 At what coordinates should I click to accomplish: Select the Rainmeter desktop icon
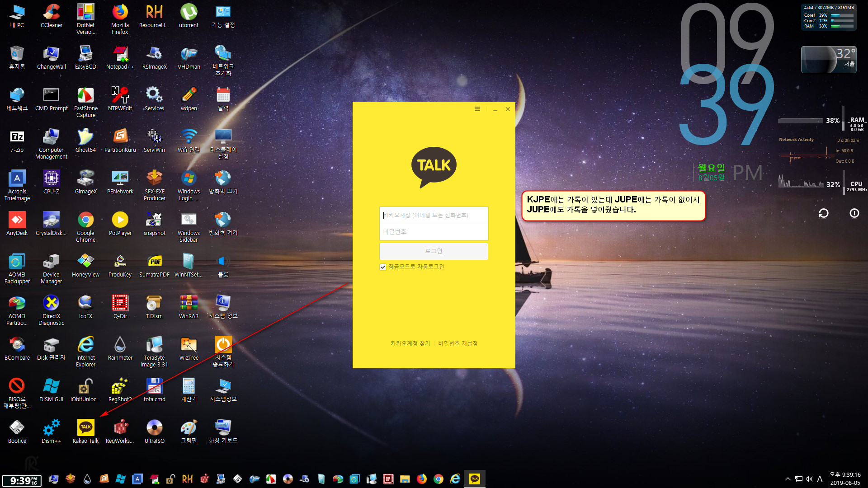coord(120,348)
